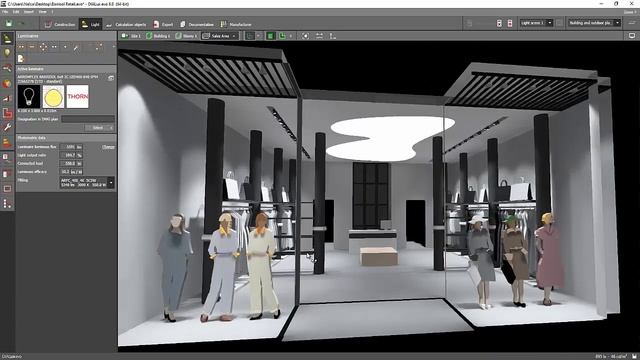Open the Export tab
The width and height of the screenshot is (640, 360).
pos(163,24)
